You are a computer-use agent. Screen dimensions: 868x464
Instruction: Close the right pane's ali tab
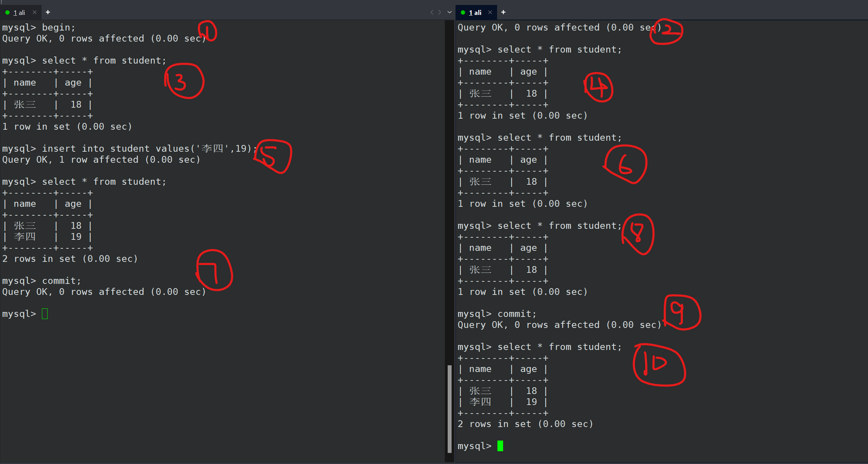(490, 12)
